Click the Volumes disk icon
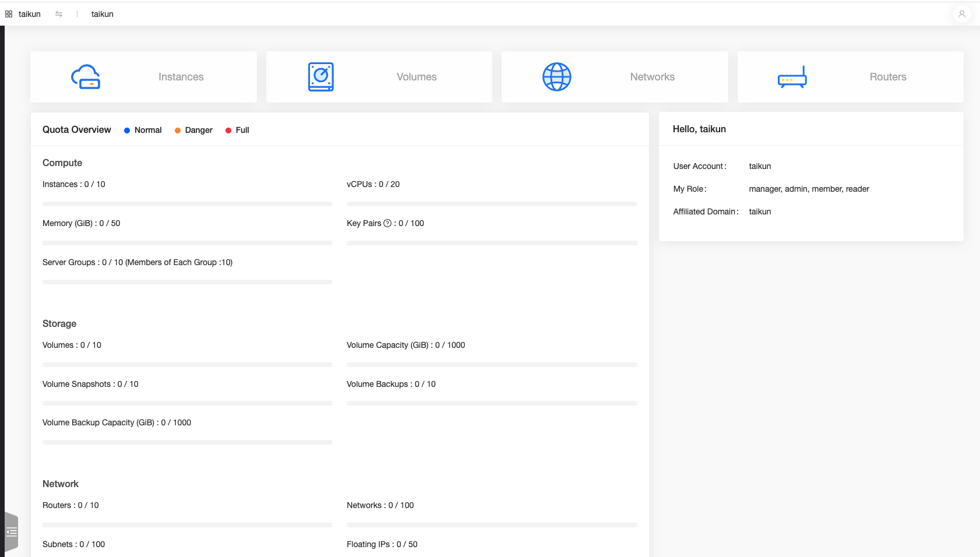 (x=321, y=77)
